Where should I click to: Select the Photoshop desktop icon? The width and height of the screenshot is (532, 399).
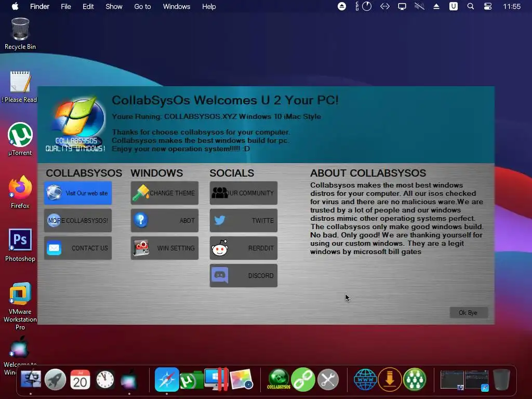point(20,245)
